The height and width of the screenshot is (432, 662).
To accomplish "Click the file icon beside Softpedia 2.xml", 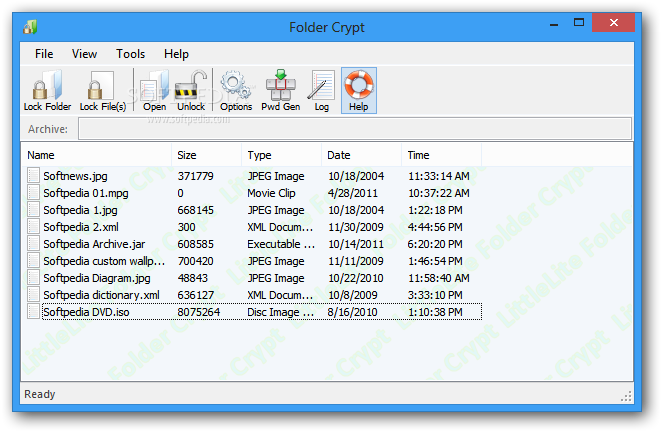I will [x=33, y=226].
